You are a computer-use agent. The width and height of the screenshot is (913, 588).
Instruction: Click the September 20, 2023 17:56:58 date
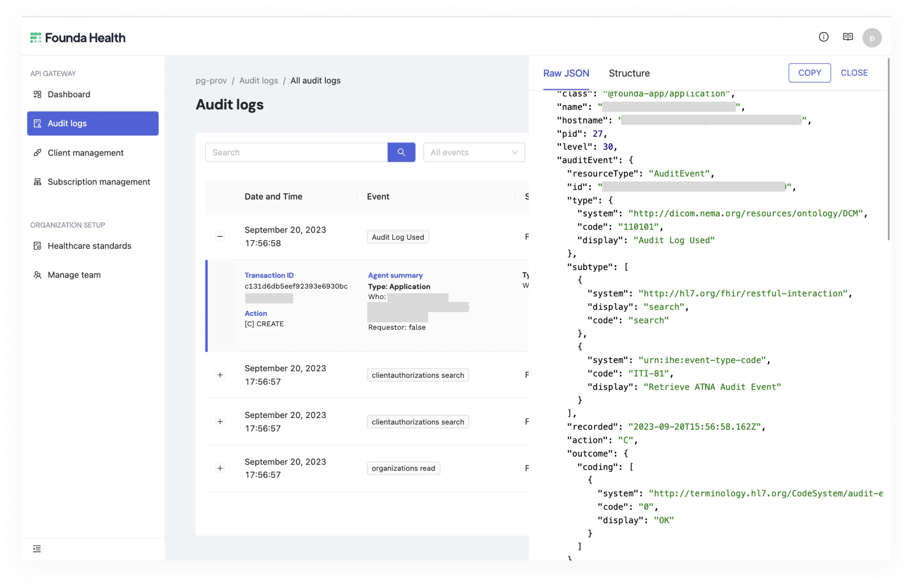285,236
